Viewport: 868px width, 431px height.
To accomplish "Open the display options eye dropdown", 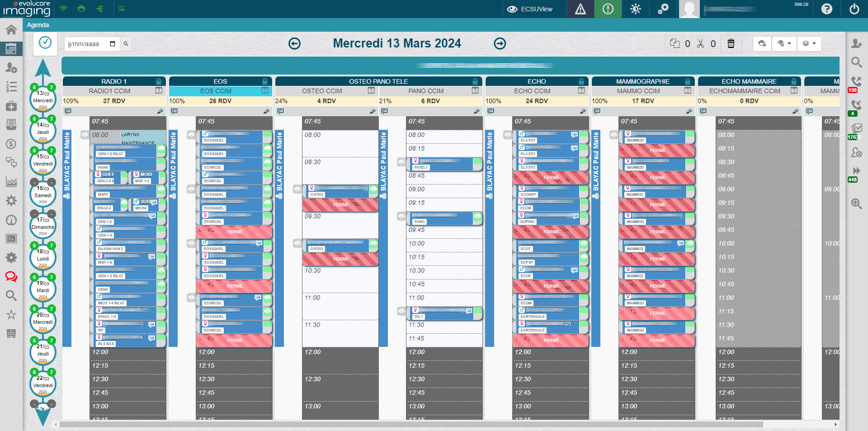I will 784,43.
